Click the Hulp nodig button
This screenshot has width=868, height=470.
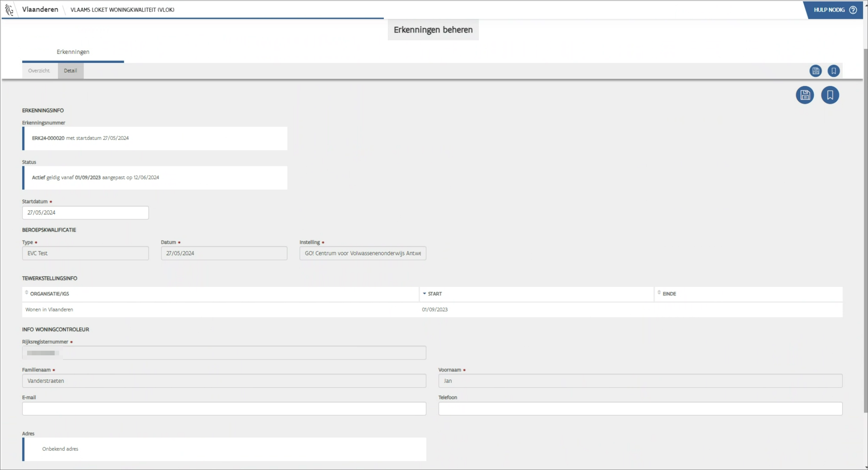(829, 10)
